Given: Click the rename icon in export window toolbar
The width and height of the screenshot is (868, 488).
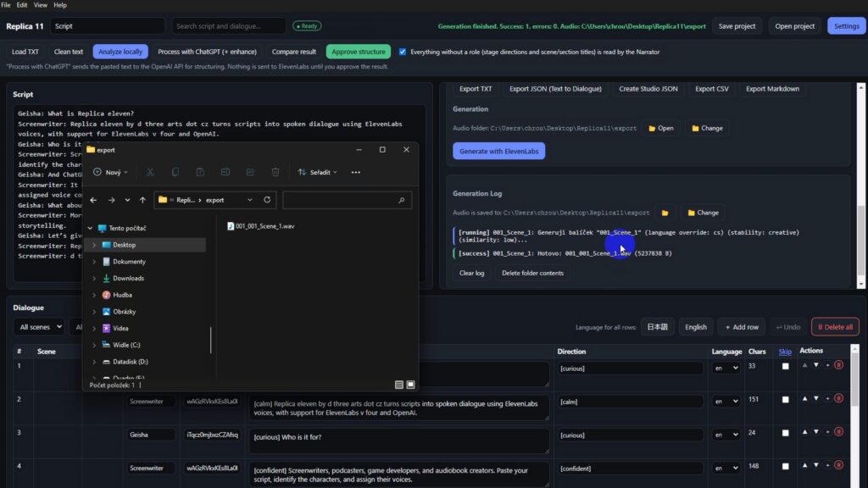Looking at the screenshot, I should pos(225,172).
